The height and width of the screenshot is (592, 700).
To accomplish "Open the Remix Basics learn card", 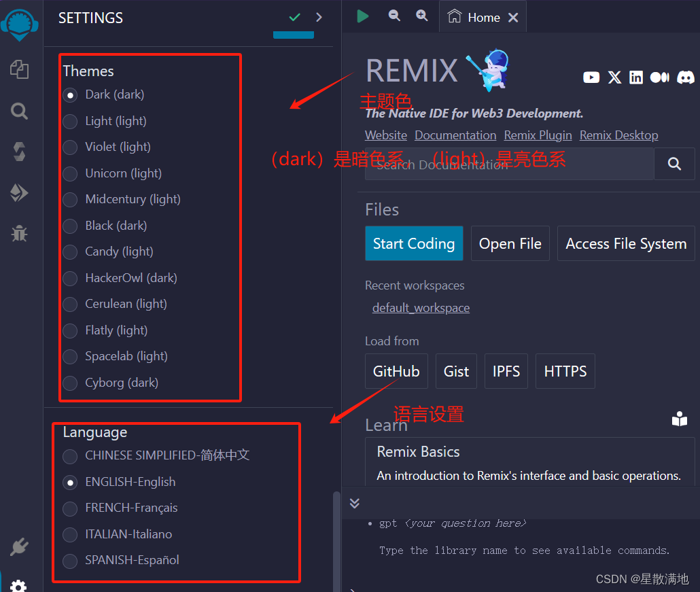I will pyautogui.click(x=529, y=462).
